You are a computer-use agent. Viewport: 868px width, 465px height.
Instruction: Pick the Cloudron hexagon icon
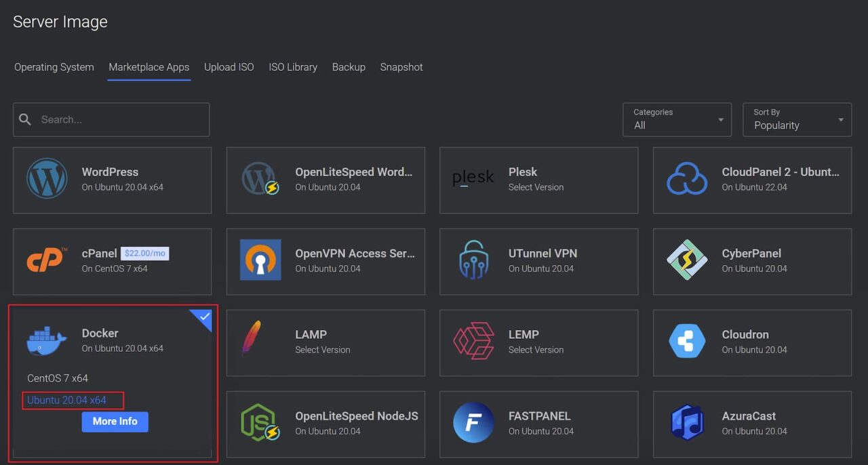coord(687,342)
